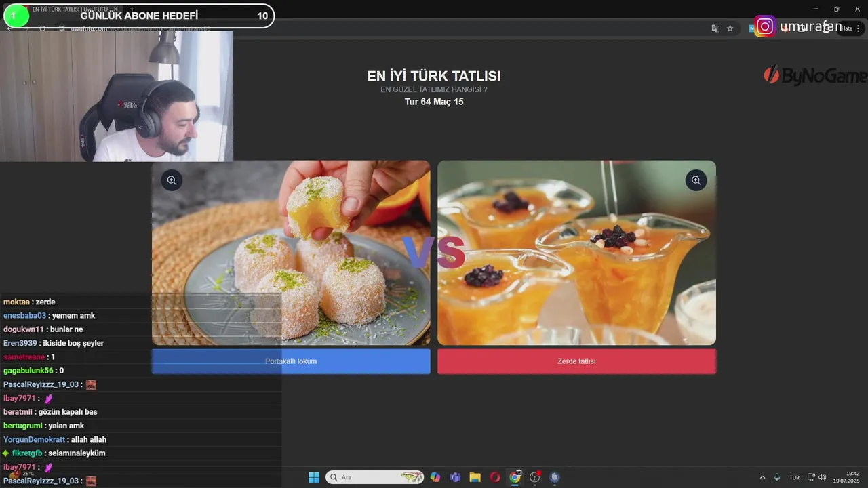Image resolution: width=868 pixels, height=488 pixels.
Task: Focus the taskbar Ara search box
Action: click(x=374, y=477)
